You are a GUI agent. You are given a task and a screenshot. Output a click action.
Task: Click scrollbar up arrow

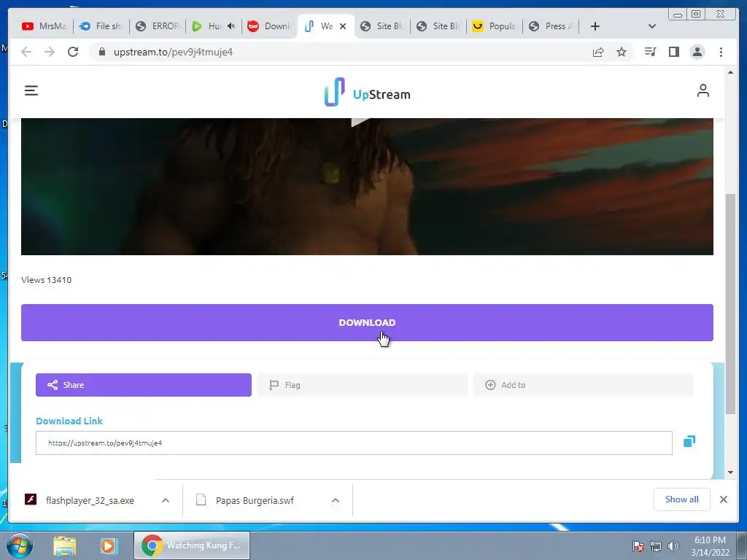(x=730, y=72)
